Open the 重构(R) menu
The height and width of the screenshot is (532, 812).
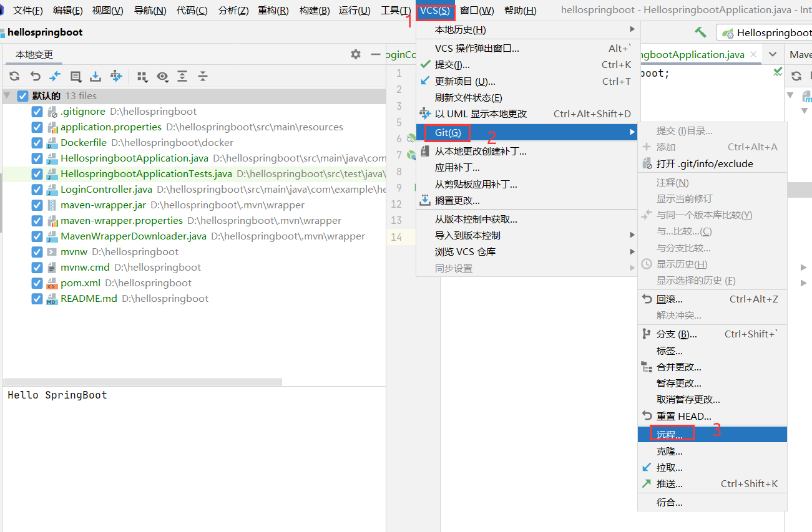[x=273, y=11]
